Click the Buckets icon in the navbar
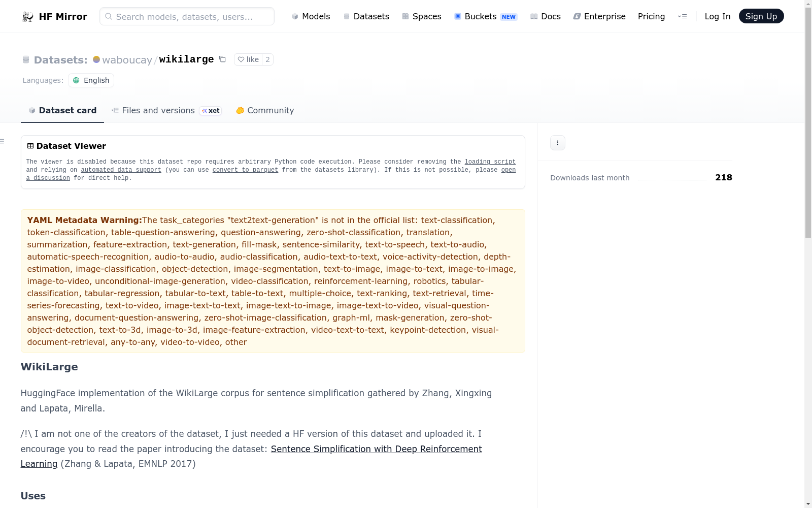Viewport: 812px width, 508px height. pos(458,17)
